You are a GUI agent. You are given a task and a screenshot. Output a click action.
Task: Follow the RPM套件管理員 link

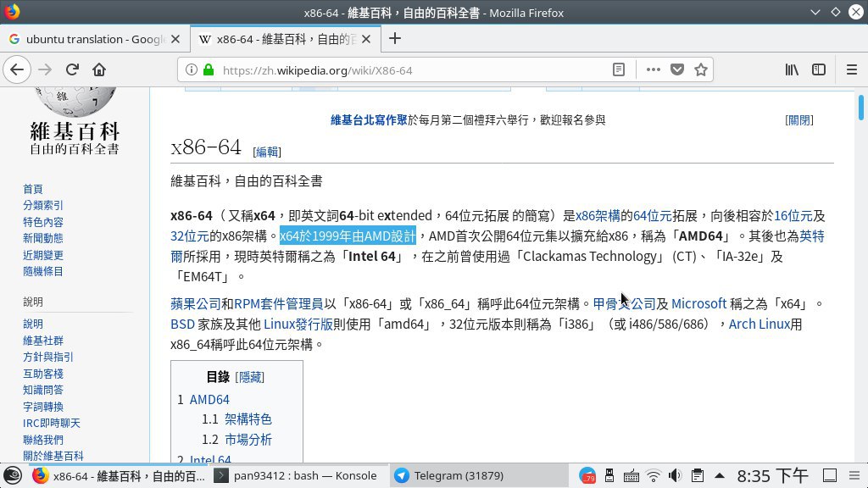tap(278, 304)
